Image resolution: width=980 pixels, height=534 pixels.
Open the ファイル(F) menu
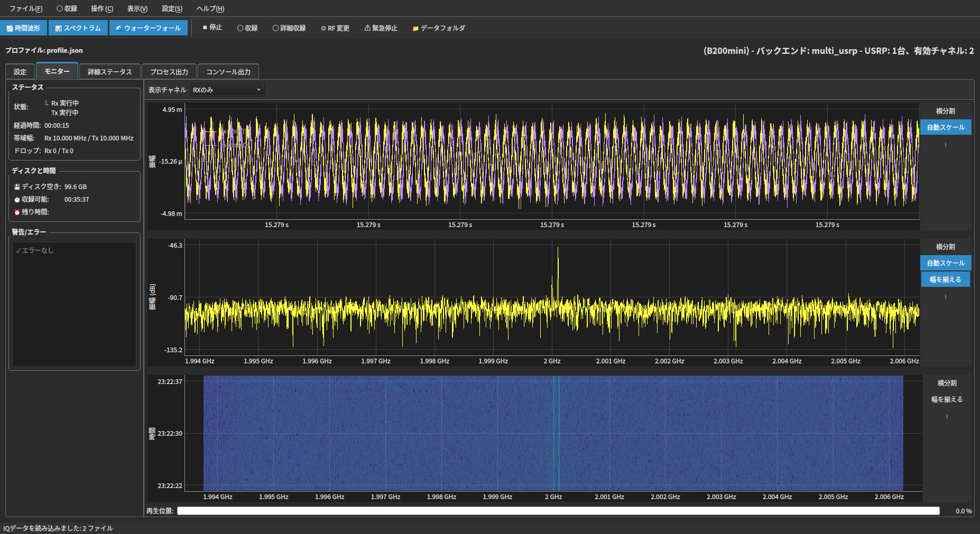click(26, 8)
